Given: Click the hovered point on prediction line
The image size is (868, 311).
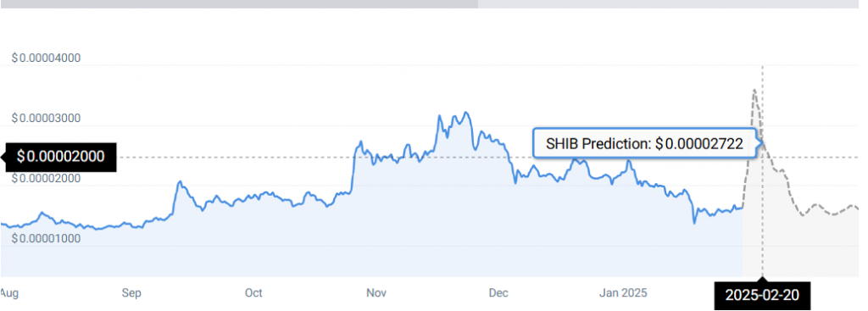Looking at the screenshot, I should [762, 143].
